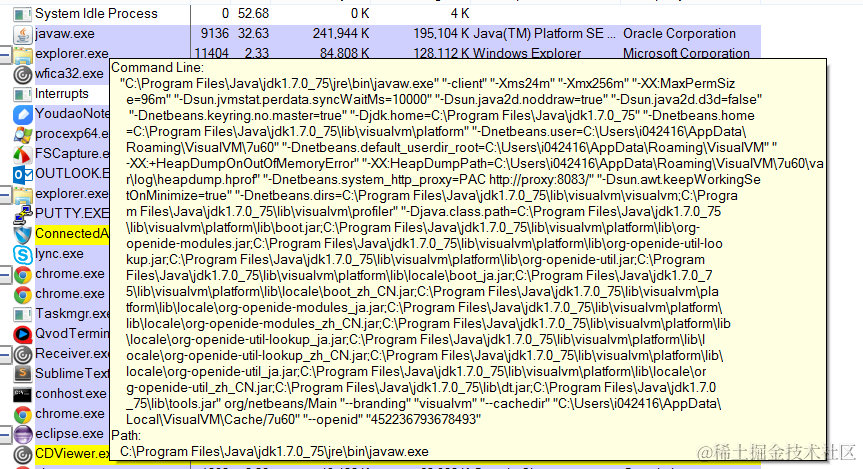This screenshot has height=469, width=863.
Task: Click chrome.exe icon just above Taskmgr.exe
Action: [23, 295]
